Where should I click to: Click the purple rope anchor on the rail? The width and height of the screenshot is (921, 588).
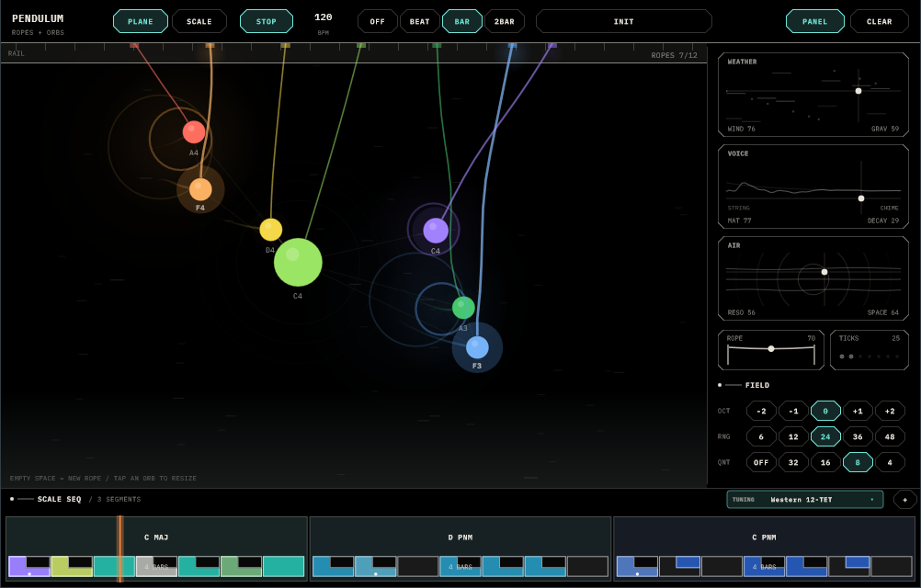(x=552, y=45)
